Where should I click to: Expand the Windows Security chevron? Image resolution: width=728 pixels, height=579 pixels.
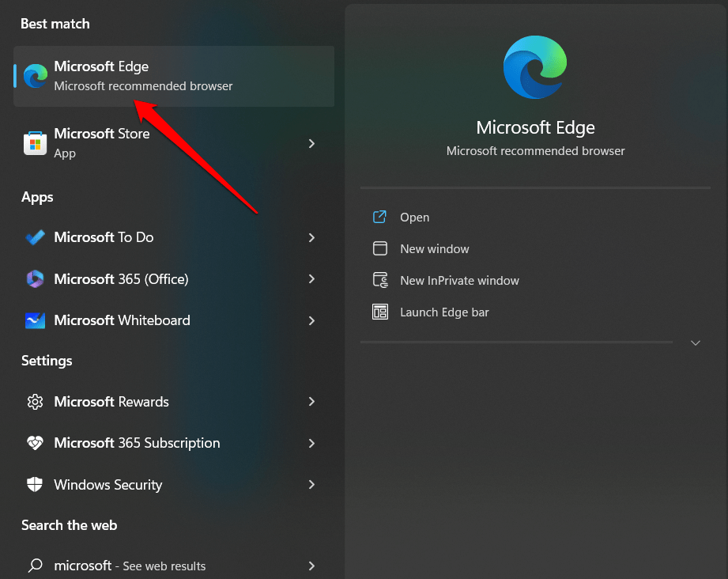(311, 485)
